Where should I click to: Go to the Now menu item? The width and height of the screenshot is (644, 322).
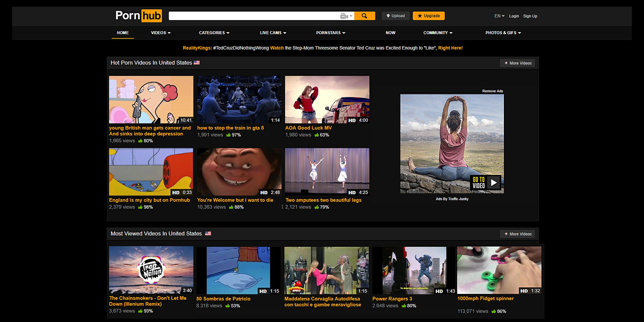tap(390, 33)
